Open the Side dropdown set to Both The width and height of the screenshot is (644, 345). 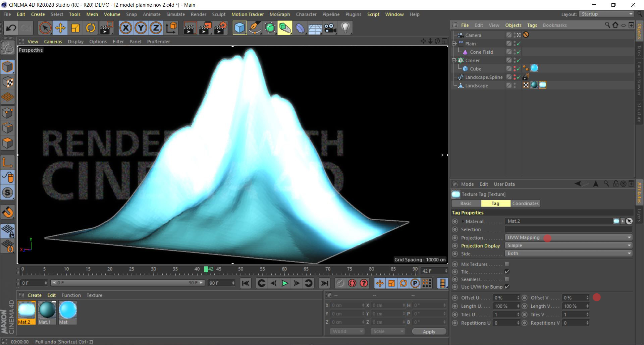569,253
